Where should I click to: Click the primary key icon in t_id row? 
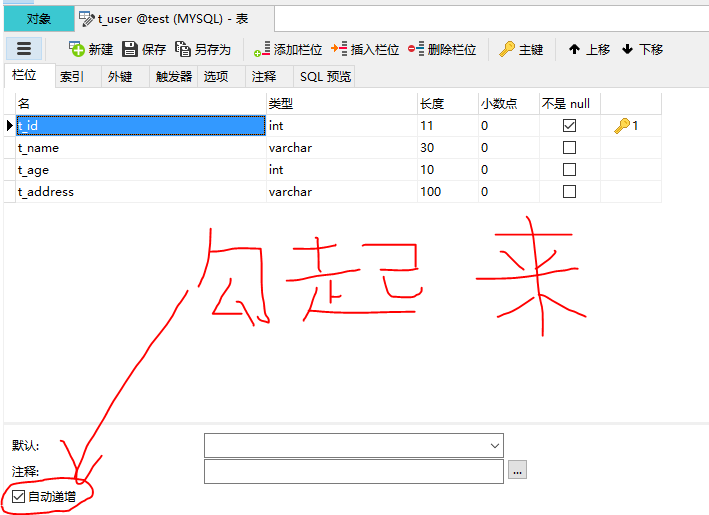tap(622, 126)
